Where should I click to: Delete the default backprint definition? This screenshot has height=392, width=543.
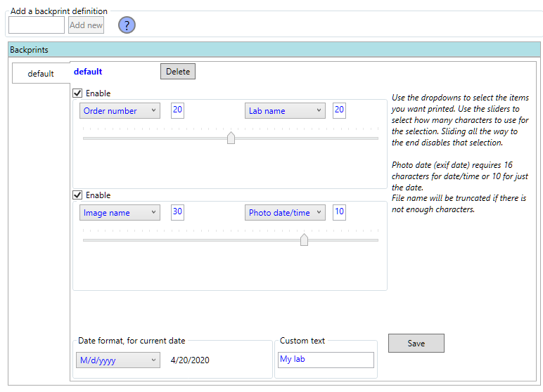(x=178, y=72)
